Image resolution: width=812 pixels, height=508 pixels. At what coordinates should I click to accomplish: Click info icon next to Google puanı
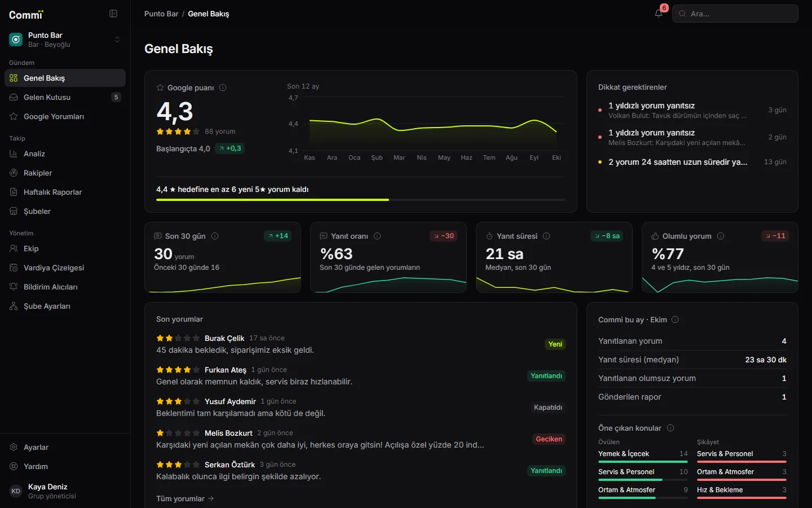coord(223,87)
